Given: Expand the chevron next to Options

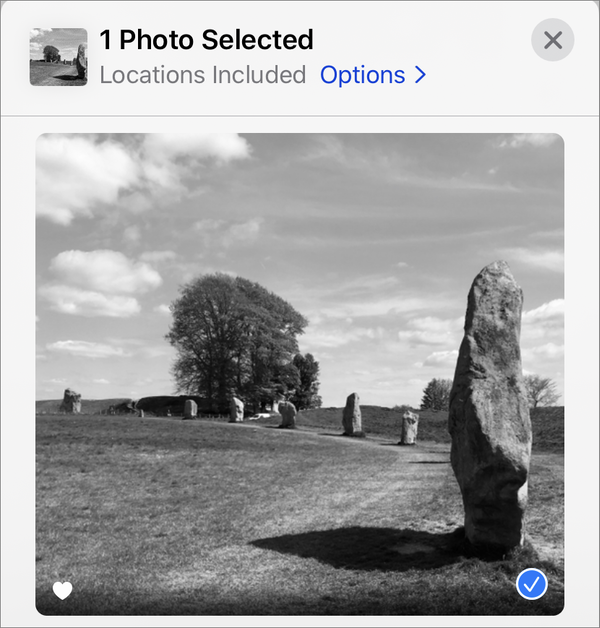Looking at the screenshot, I should (420, 75).
